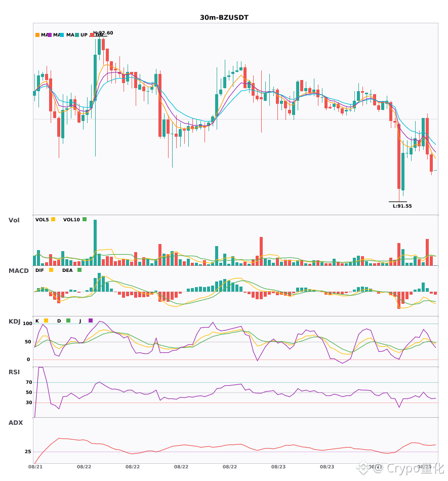The width and height of the screenshot is (448, 481).
Task: Click the KDJ axis value 100
Action: tap(28, 324)
